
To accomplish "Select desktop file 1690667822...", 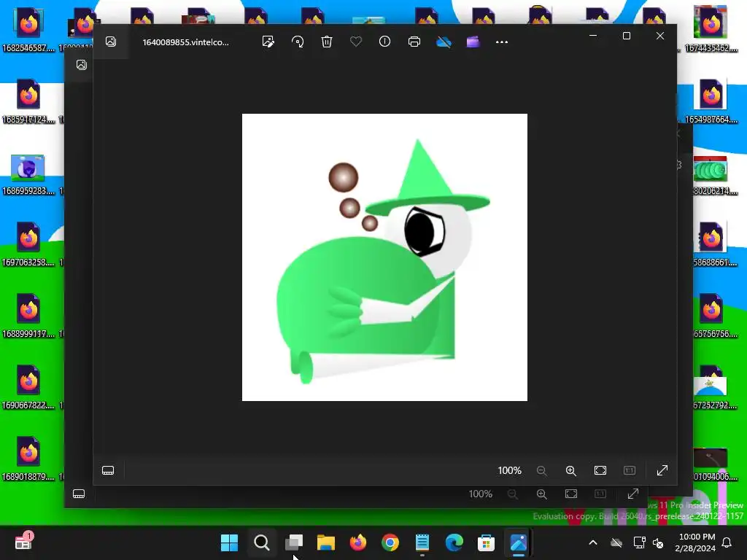I will tap(28, 387).
